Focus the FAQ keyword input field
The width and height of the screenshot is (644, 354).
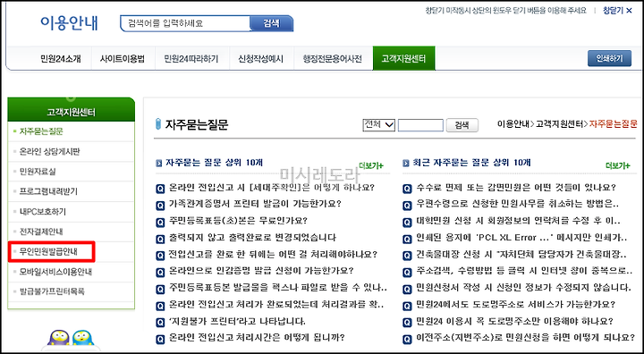coord(420,125)
